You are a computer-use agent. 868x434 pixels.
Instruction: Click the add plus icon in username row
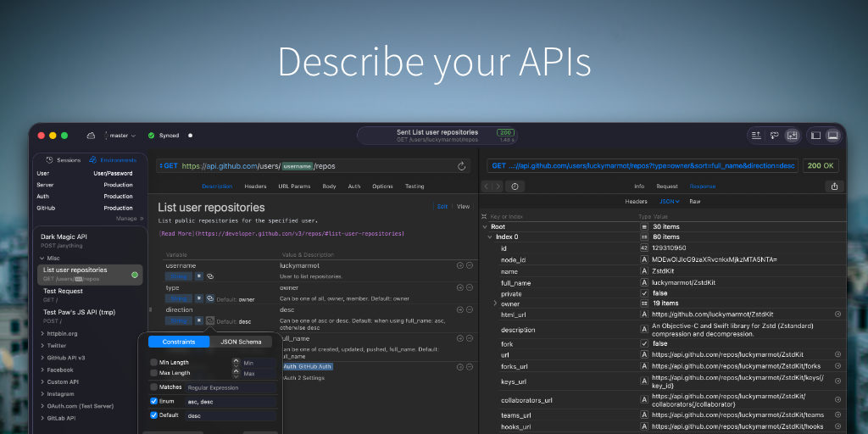460,265
